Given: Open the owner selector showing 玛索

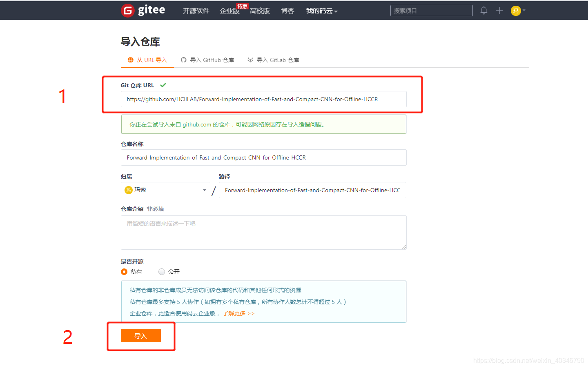Looking at the screenshot, I should [x=165, y=190].
